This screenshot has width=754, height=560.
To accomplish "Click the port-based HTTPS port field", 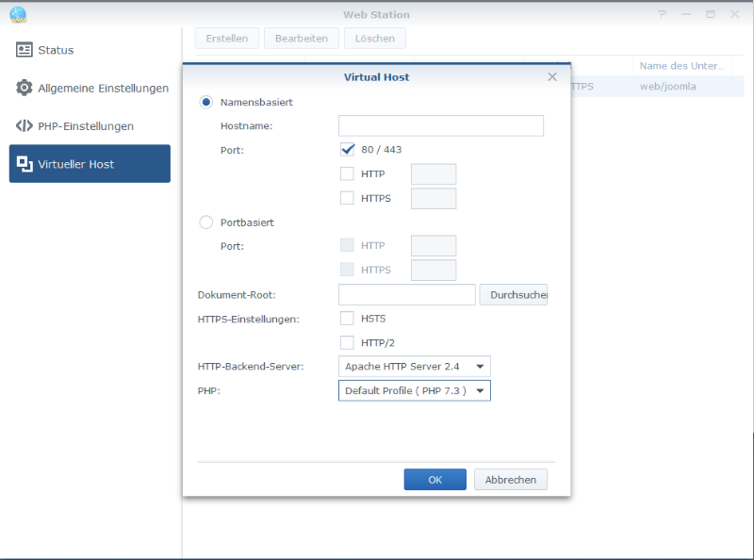I will (434, 270).
